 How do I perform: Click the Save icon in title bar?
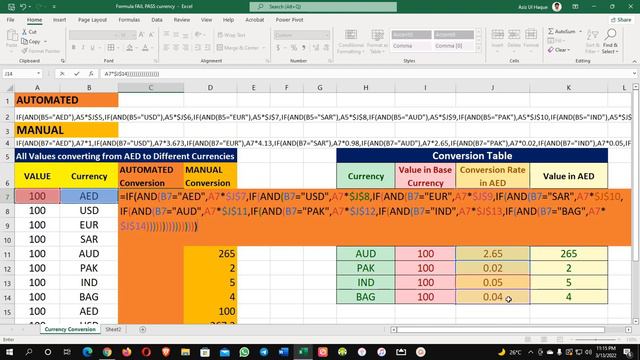(11, 7)
